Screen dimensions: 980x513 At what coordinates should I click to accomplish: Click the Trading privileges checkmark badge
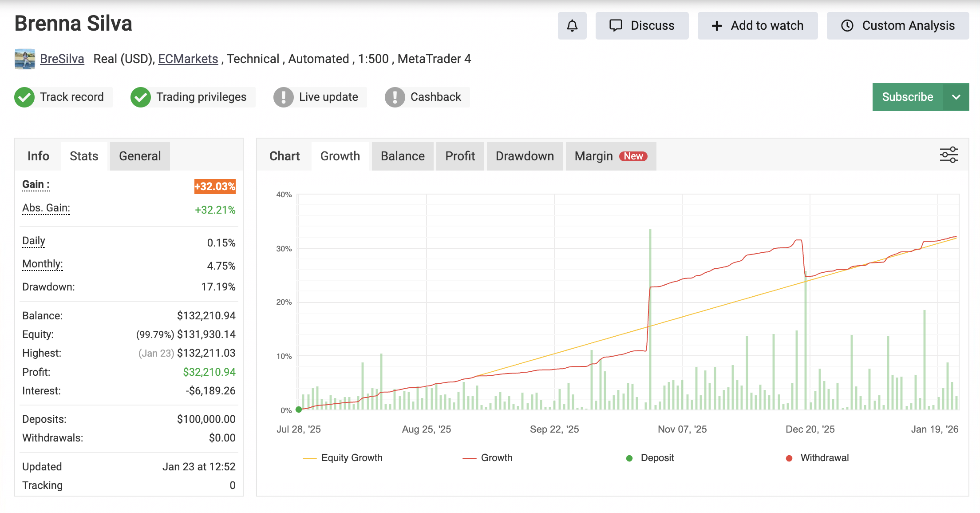point(141,97)
